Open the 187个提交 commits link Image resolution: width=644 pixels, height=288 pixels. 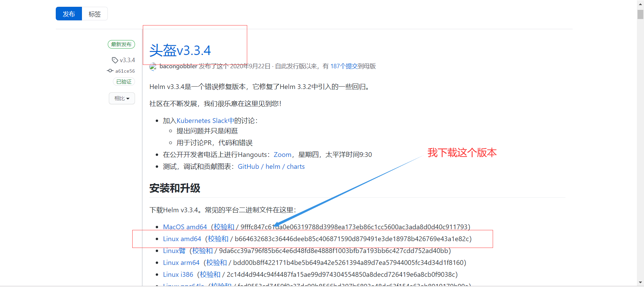(x=344, y=66)
